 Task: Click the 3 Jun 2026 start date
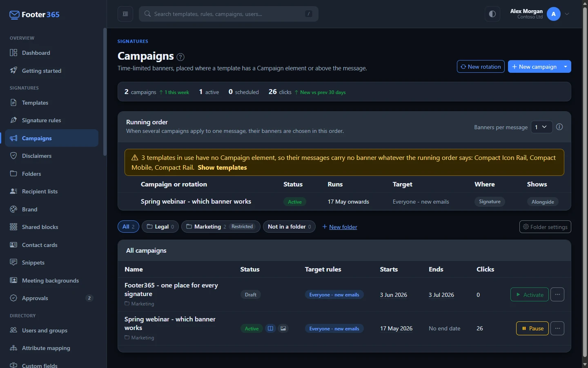(x=394, y=295)
